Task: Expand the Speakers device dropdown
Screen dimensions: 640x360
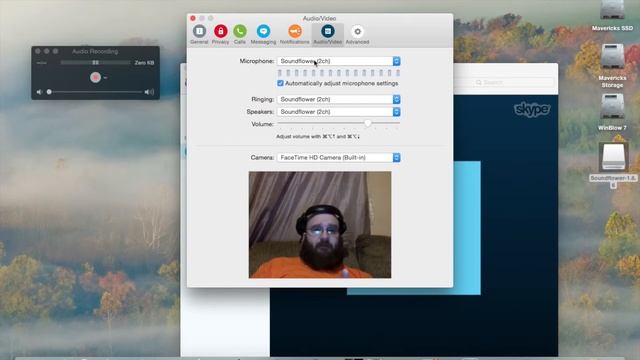Action: [x=339, y=111]
